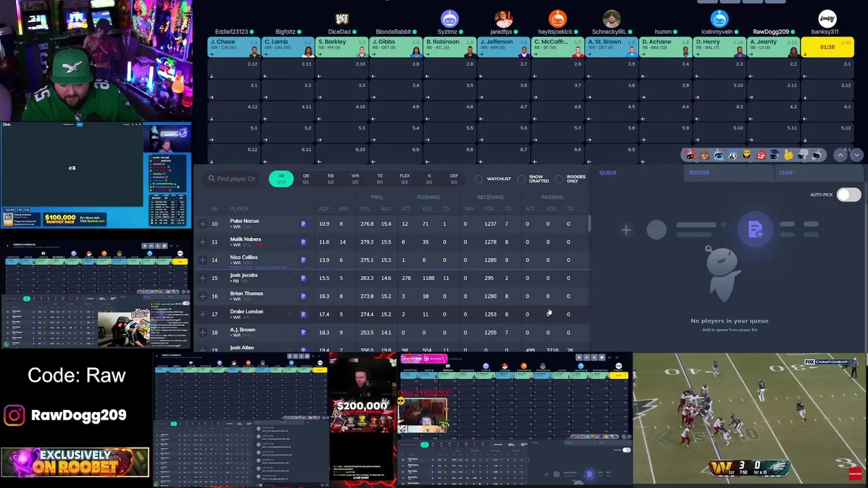Send the laughing face emoji reaction
Viewport: 868px width, 488px height.
click(746, 155)
